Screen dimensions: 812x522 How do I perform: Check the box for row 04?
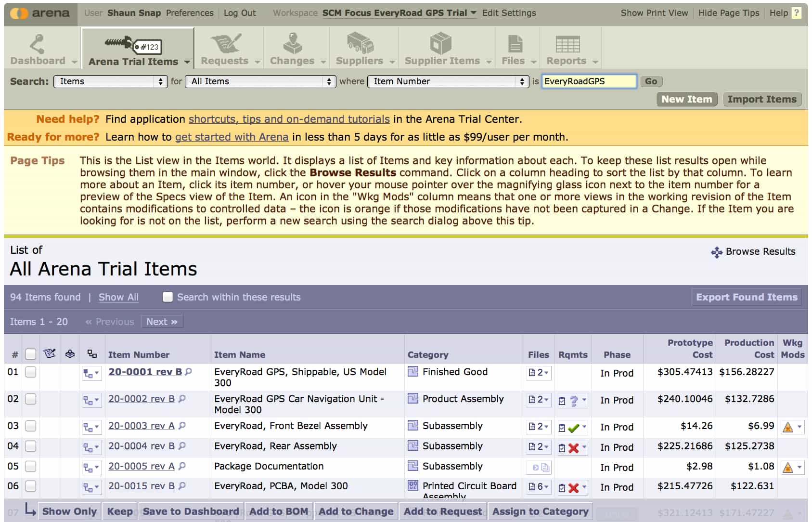pyautogui.click(x=30, y=446)
